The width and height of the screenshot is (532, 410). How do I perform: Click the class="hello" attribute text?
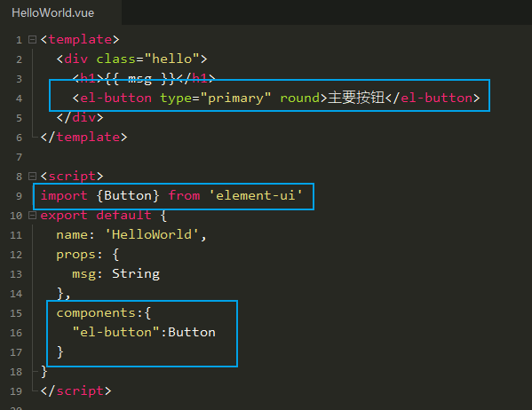point(148,59)
